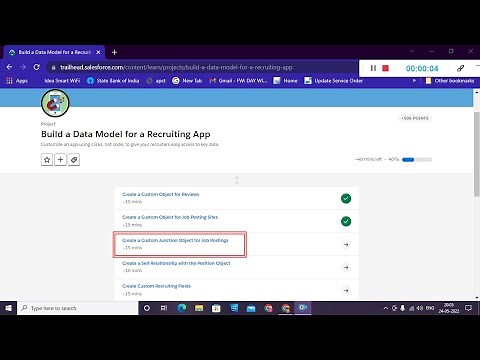Open Mail app from taskbar
480x360 pixels.
pyautogui.click(x=251, y=308)
